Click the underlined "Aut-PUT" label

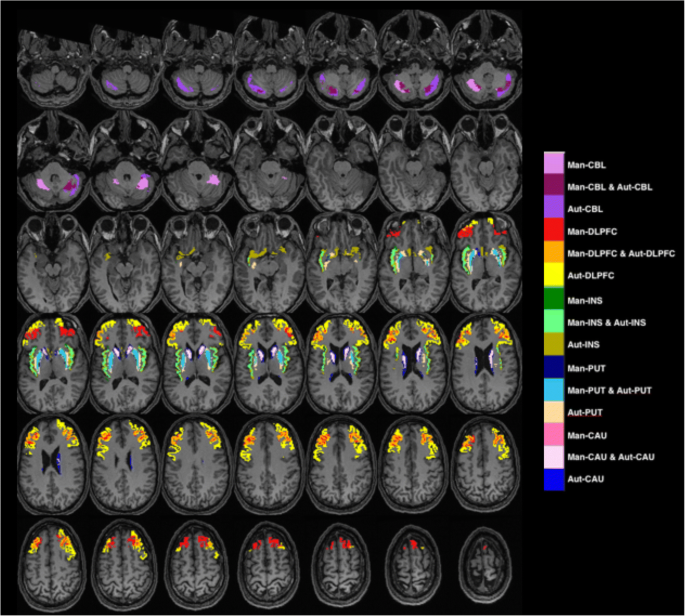pos(585,412)
